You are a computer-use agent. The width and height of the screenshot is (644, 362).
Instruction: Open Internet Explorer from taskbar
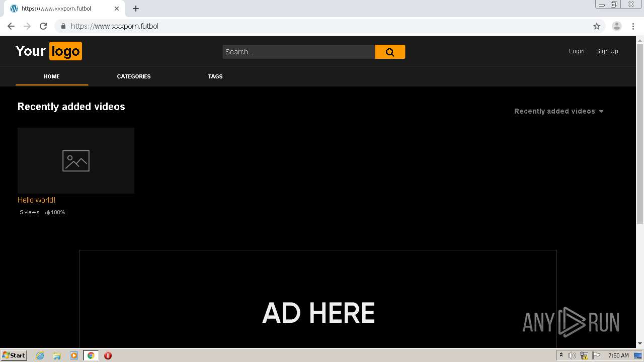[40, 355]
